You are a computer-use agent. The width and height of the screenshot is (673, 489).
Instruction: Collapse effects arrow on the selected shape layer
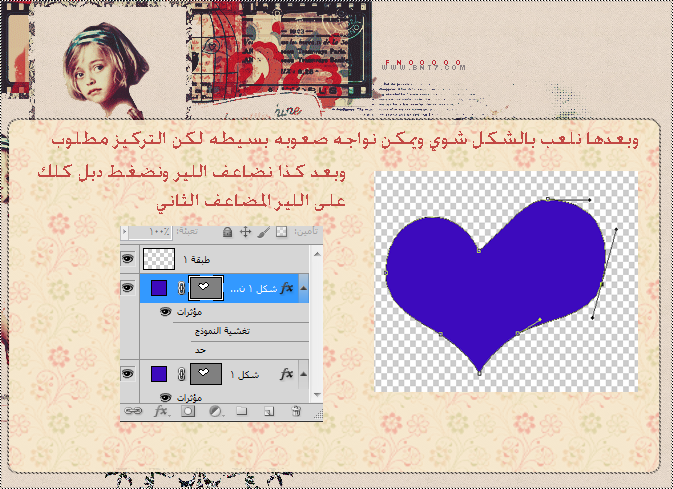click(x=303, y=288)
